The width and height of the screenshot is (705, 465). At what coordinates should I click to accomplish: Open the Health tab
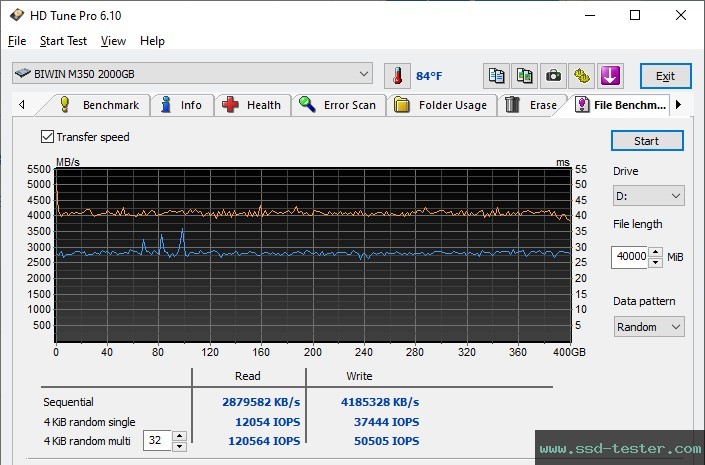click(254, 105)
